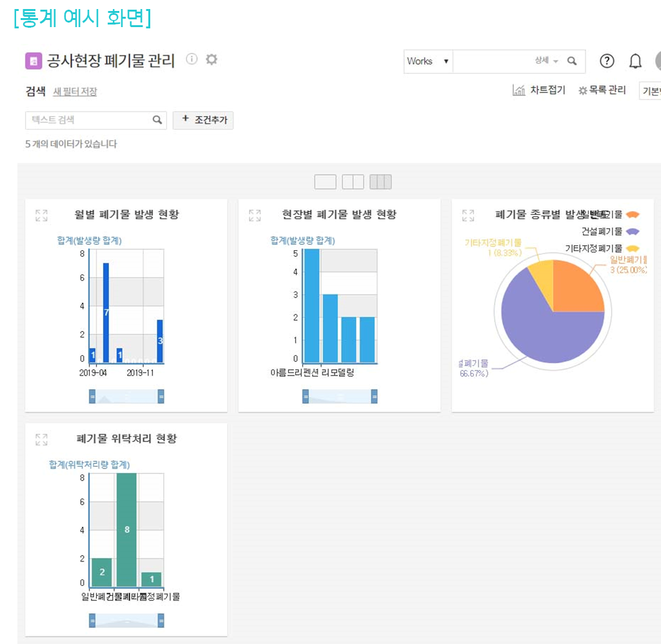Click the 텍스트 검색 input field
661x644 pixels.
coord(89,120)
